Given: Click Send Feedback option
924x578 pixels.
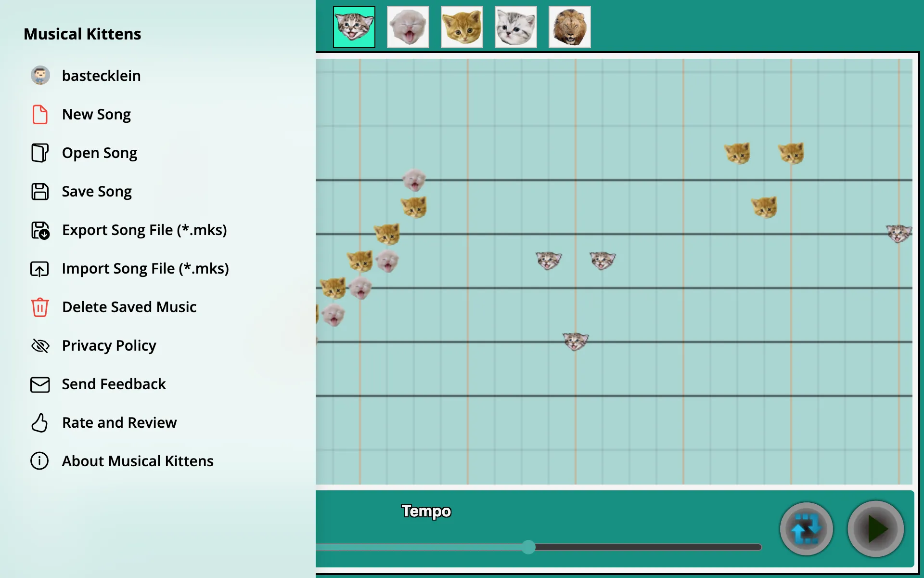Looking at the screenshot, I should pos(113,383).
